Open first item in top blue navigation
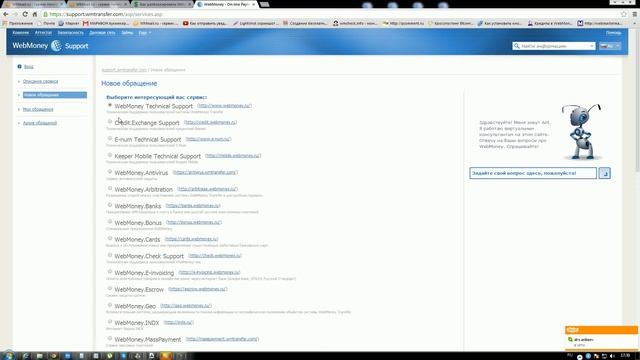 pyautogui.click(x=20, y=33)
